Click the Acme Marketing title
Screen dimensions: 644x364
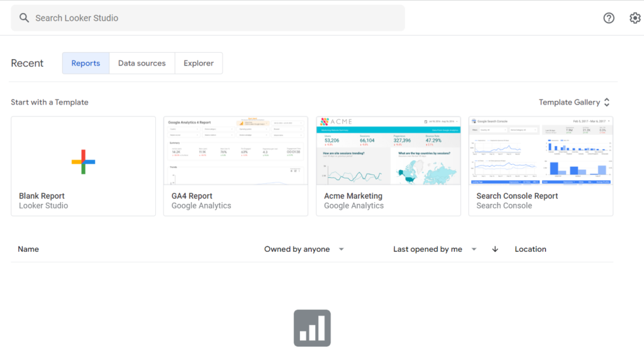tap(353, 196)
